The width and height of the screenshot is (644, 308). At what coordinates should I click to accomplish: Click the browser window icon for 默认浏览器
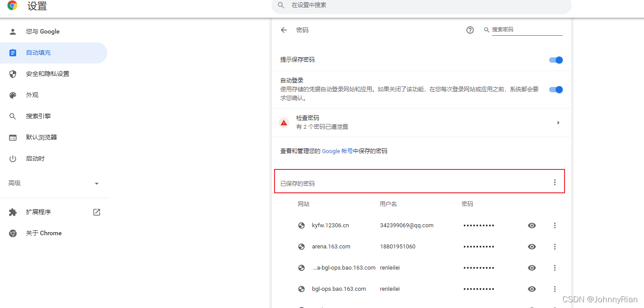13,137
